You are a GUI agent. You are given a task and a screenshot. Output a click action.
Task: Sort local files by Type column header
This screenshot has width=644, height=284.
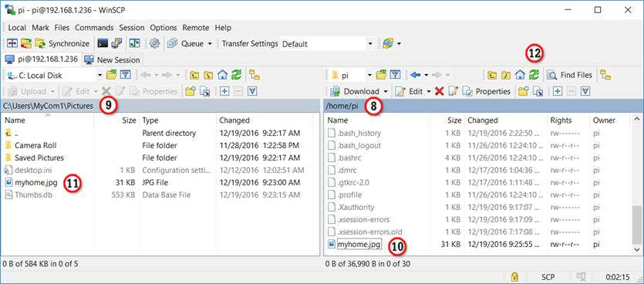177,120
